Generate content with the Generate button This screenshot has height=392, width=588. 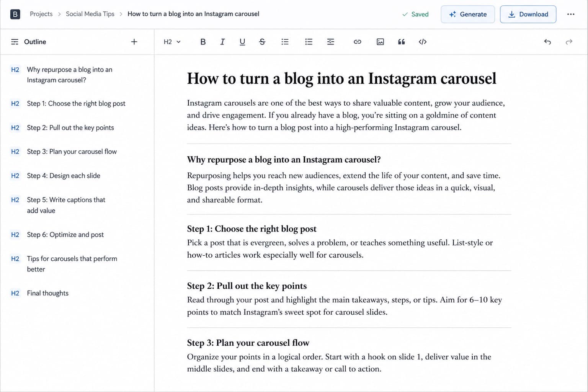[468, 14]
